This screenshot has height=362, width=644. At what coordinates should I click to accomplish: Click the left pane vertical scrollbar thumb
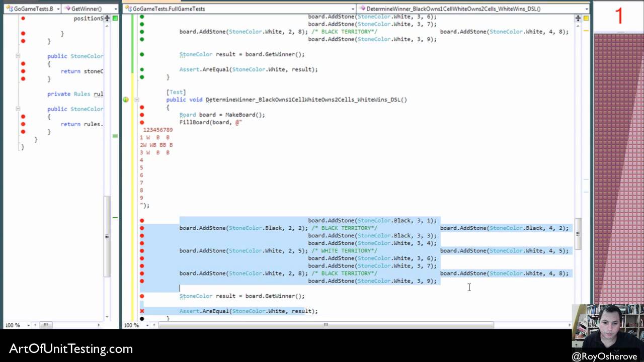107,236
